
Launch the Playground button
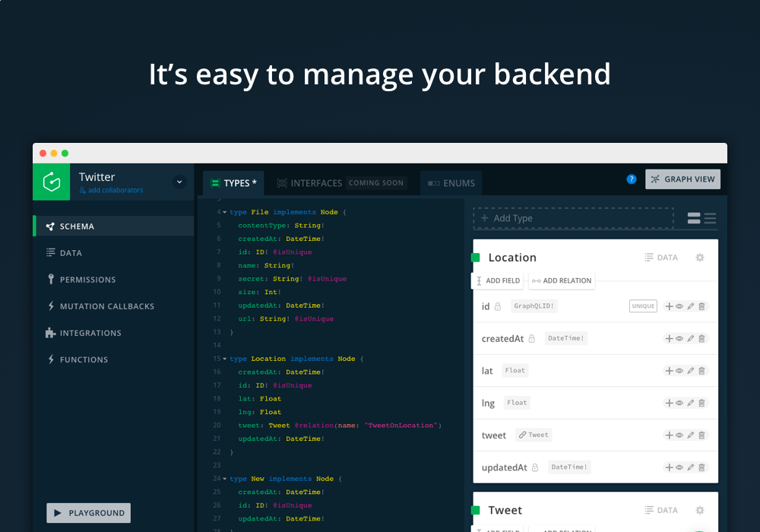(x=89, y=512)
